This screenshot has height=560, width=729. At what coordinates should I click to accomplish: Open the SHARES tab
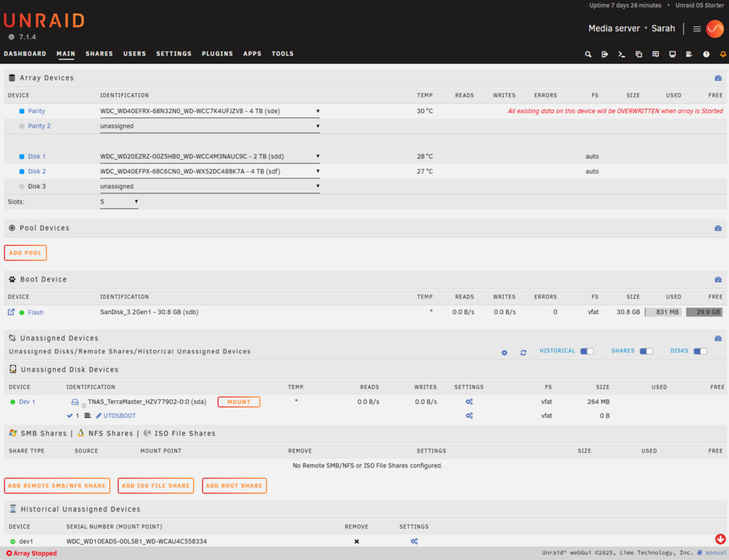pyautogui.click(x=99, y=54)
